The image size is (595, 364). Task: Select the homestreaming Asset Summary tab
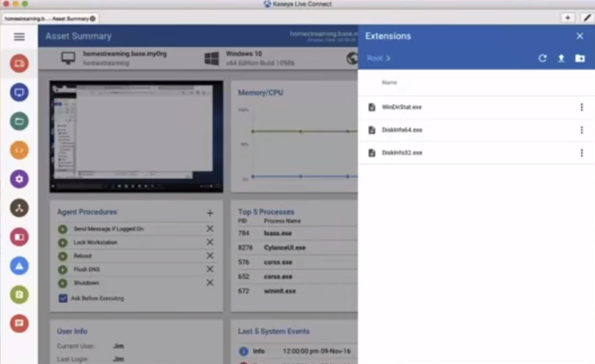click(49, 18)
